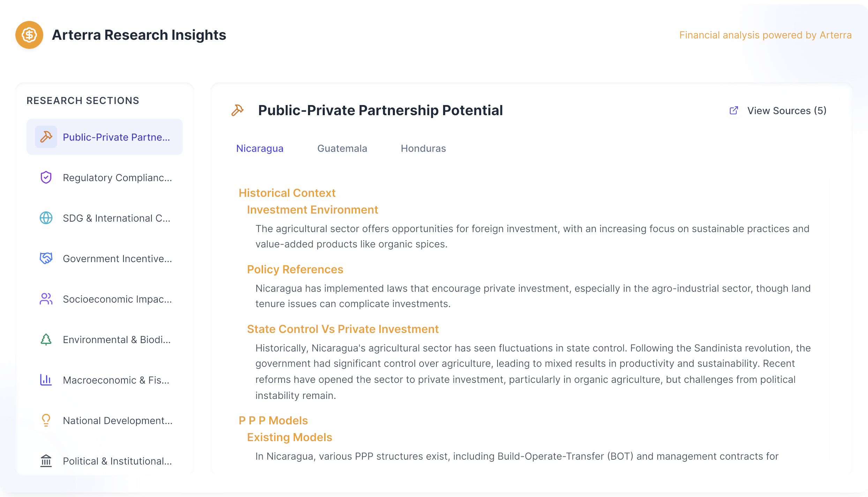The width and height of the screenshot is (868, 497).
Task: Select the Nicaragua tab
Action: click(260, 148)
